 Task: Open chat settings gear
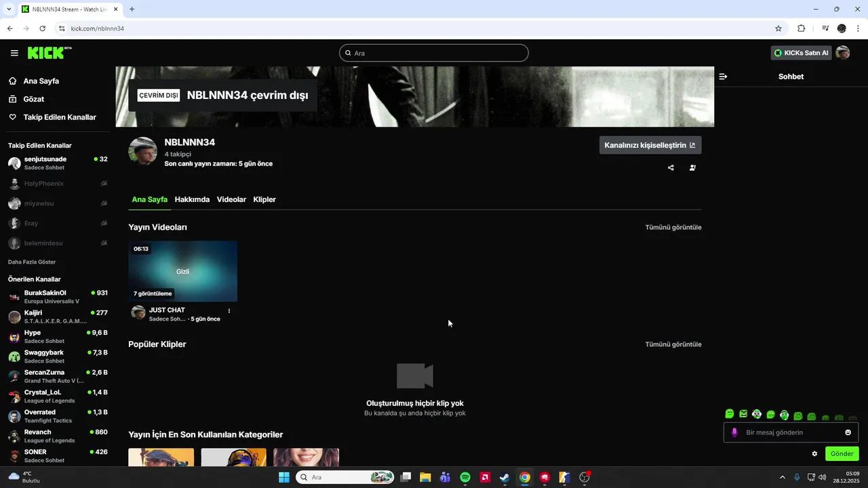[814, 454]
